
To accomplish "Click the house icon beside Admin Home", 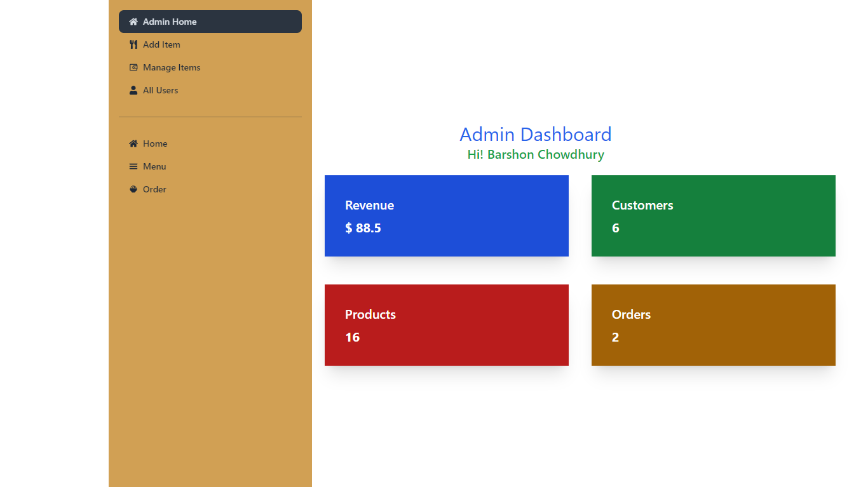I will click(133, 22).
